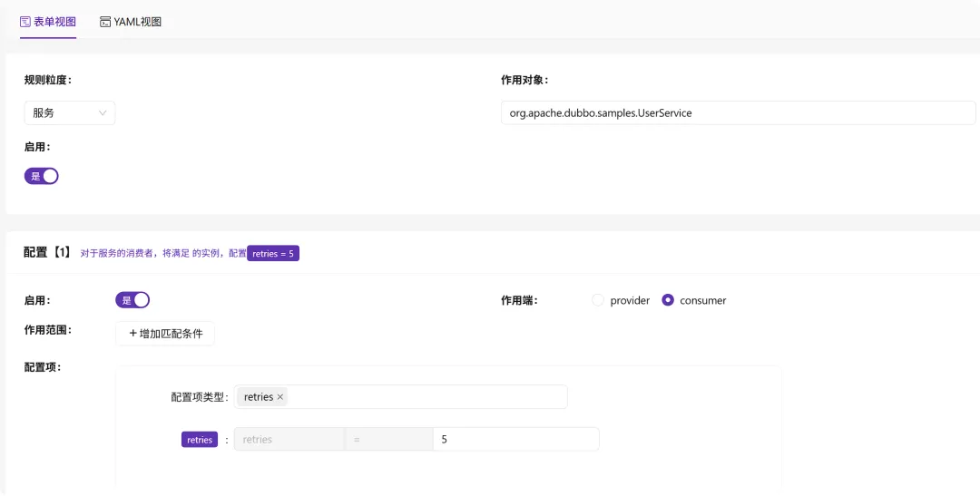Switch to the 表单视图 tab
The width and height of the screenshot is (980, 496).
pyautogui.click(x=48, y=22)
